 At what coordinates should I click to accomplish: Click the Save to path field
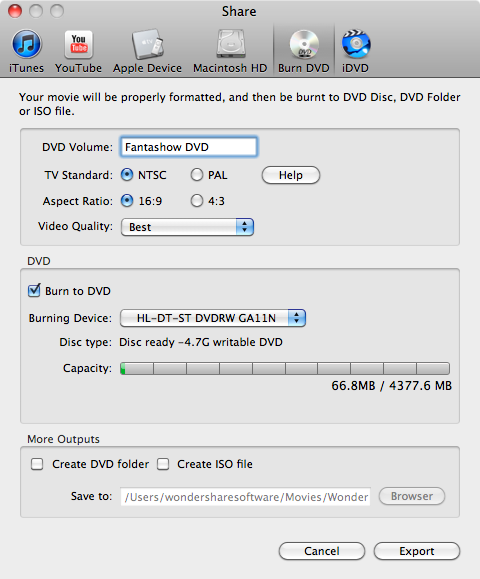(x=245, y=497)
